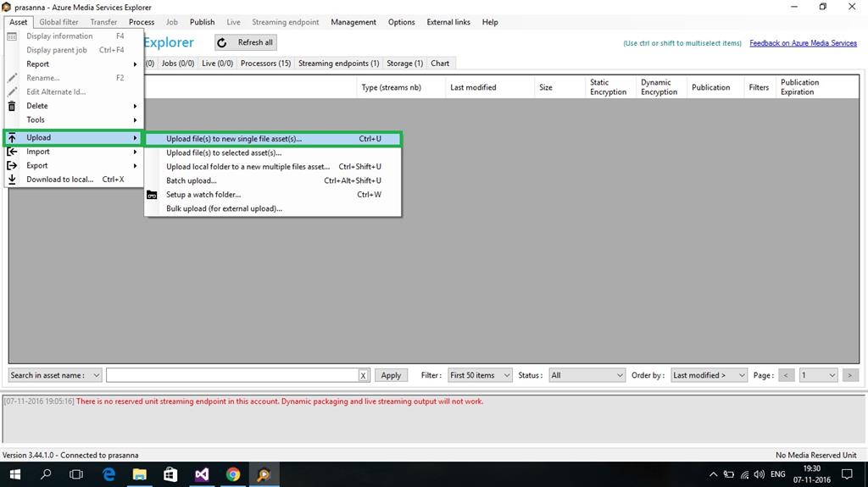Viewport: 868px width, 487px height.
Task: Click the refresh arrow icon on Refresh all
Action: point(222,42)
